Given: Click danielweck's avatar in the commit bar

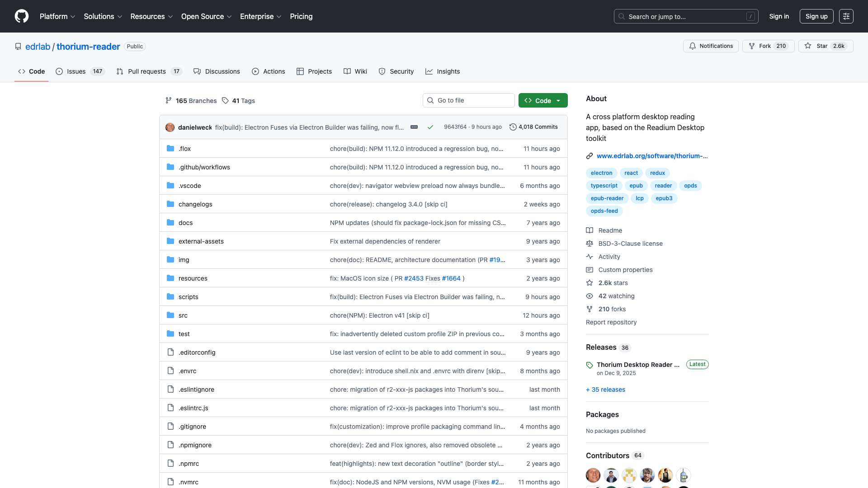Looking at the screenshot, I should click(x=170, y=127).
